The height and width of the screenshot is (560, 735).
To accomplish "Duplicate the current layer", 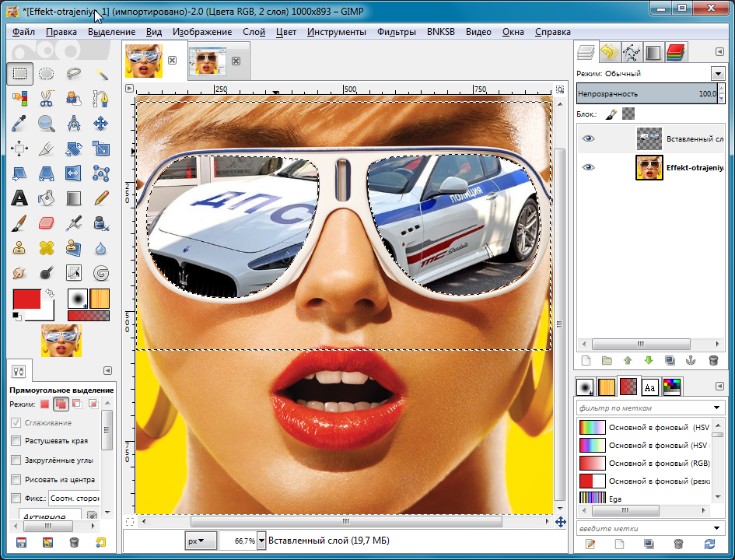I will (x=670, y=360).
